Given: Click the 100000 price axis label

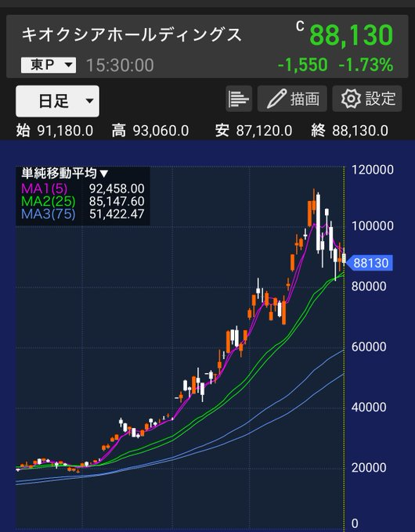Looking at the screenshot, I should pos(373,225).
